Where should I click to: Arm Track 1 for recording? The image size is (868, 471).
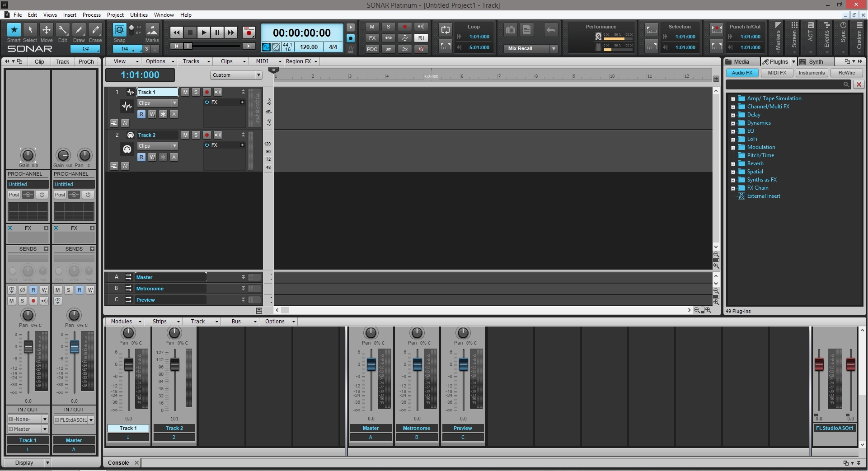tap(206, 92)
